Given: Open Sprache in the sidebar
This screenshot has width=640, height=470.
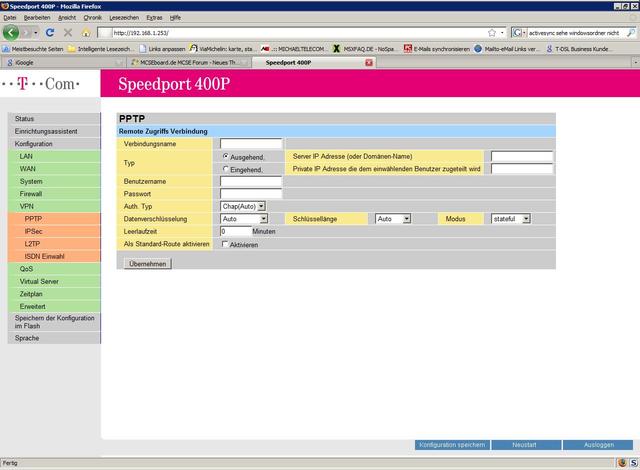Looking at the screenshot, I should [x=54, y=338].
